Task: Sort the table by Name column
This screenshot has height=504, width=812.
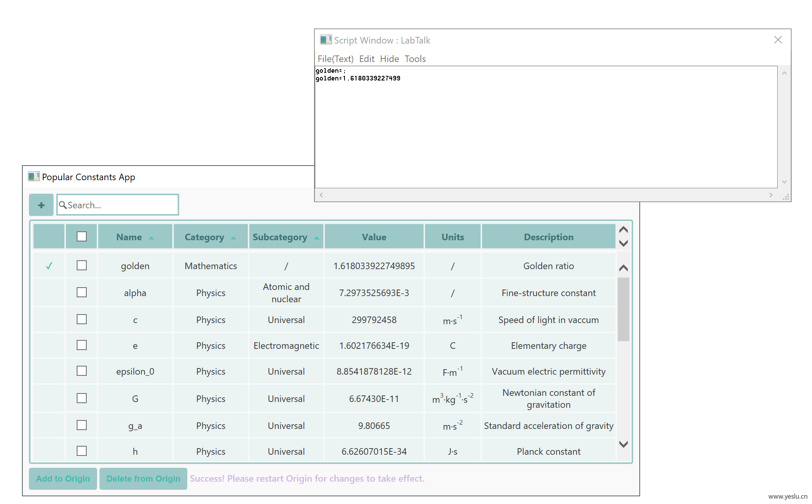Action: tap(135, 237)
